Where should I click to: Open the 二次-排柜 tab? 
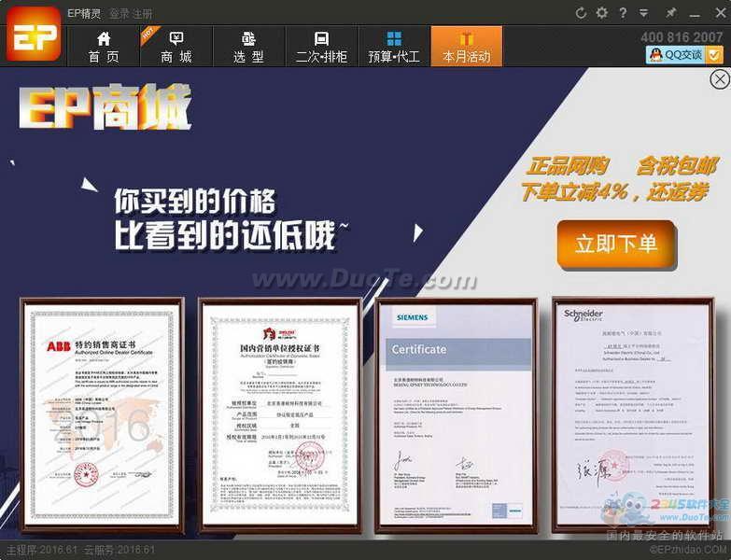pos(321,47)
